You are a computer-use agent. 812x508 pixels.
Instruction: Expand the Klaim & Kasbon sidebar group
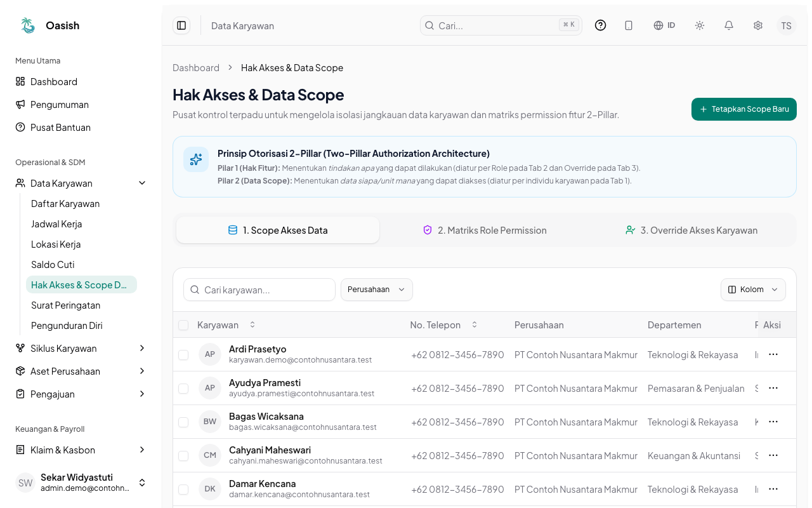[81, 450]
